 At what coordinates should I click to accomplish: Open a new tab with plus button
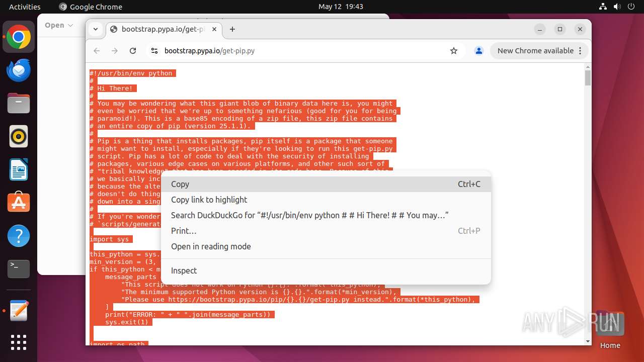(x=232, y=29)
